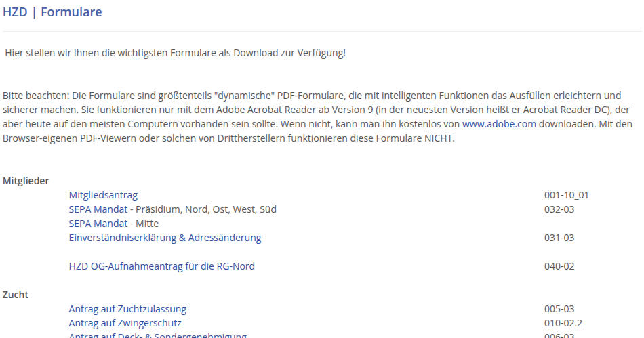This screenshot has width=644, height=338.
Task: Click the Mitglieder section heading
Action: point(26,181)
